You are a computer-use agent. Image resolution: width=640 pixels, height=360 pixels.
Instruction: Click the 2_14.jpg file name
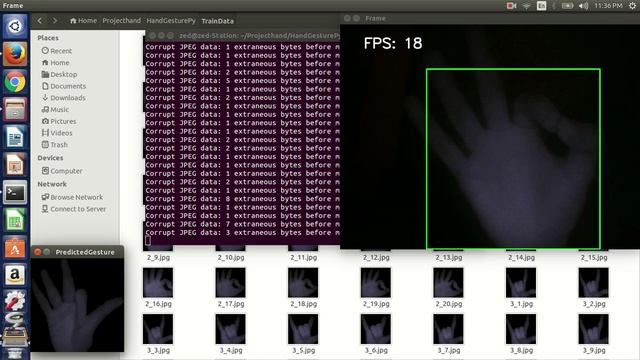click(x=521, y=258)
